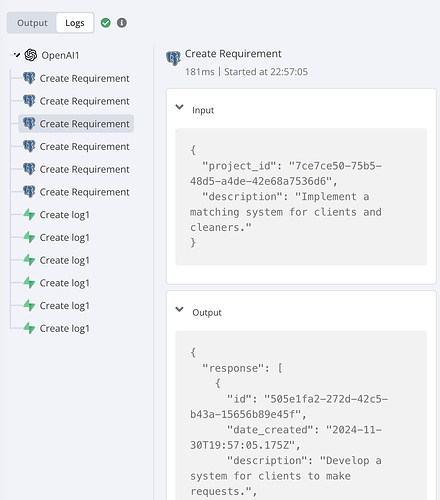Click the Input JSON code block
The image size is (440, 500).
tap(301, 197)
